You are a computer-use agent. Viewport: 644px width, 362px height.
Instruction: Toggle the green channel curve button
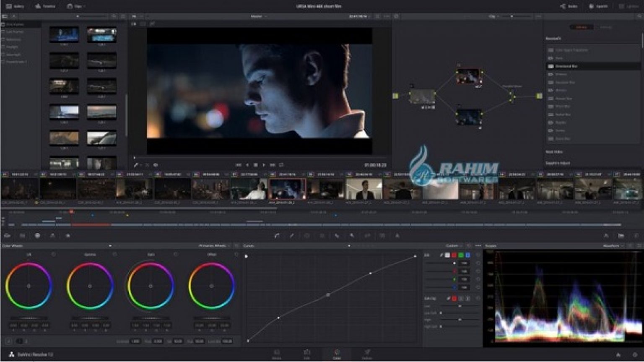coord(461,255)
